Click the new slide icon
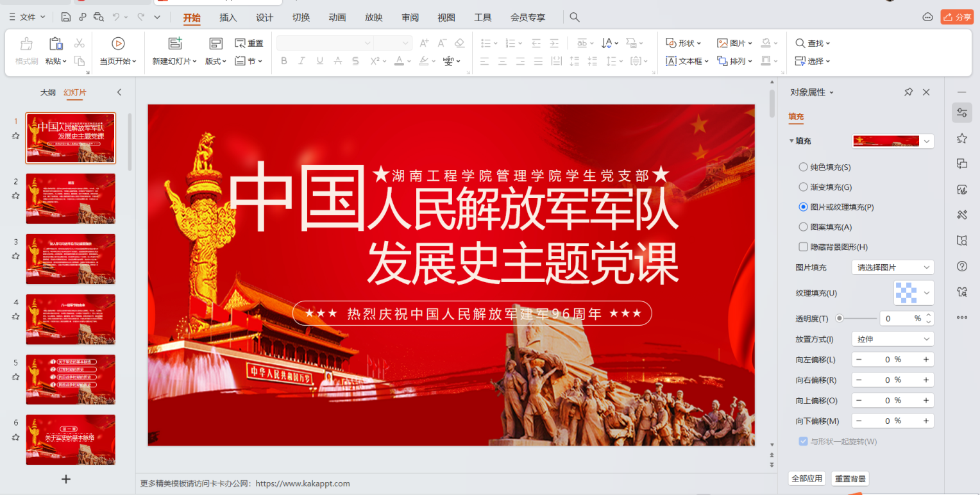Image resolution: width=980 pixels, height=495 pixels. click(x=175, y=44)
